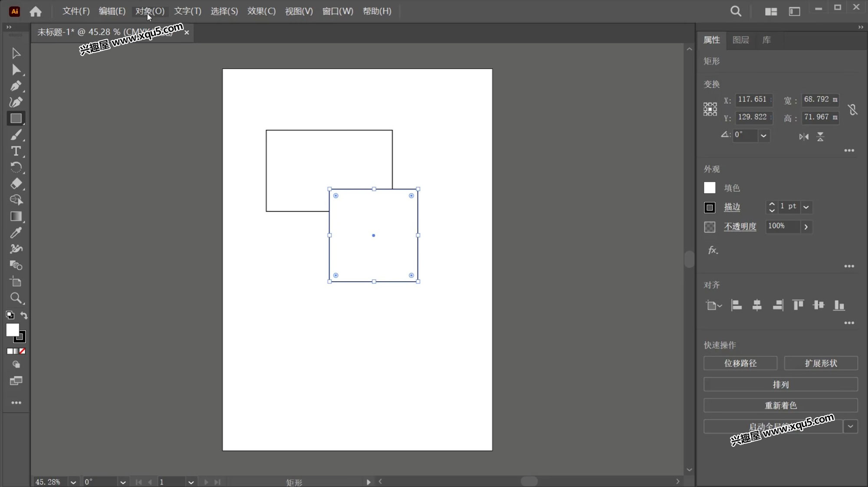
Task: Select the Paintbrush tool
Action: [16, 135]
